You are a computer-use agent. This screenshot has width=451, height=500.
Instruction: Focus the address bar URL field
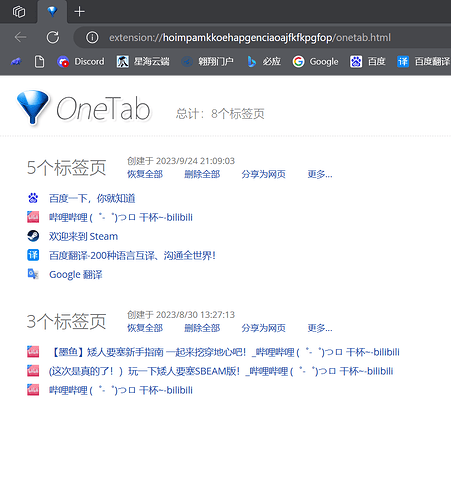pos(250,37)
